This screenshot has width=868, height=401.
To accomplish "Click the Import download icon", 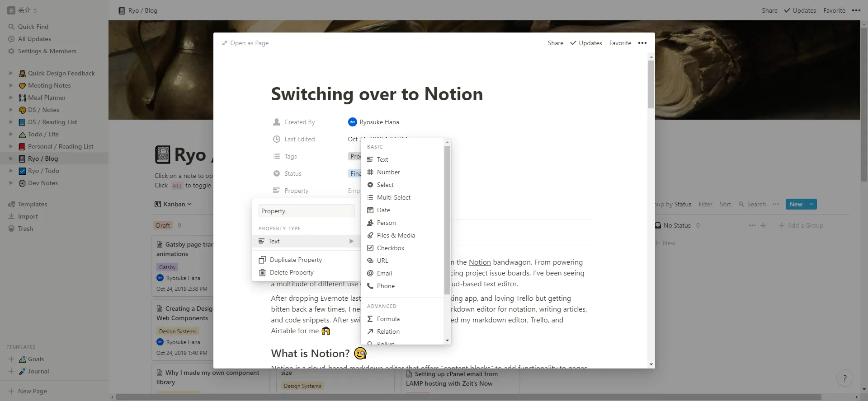I will (x=12, y=216).
